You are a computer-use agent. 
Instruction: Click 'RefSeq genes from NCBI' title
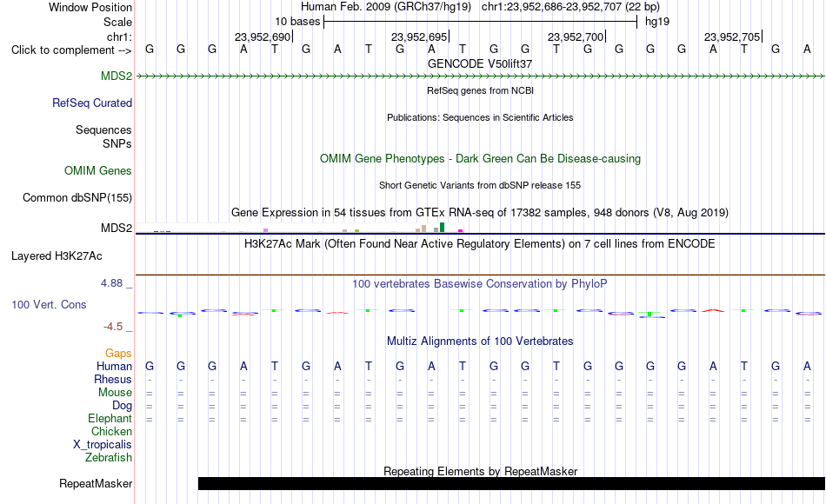click(x=480, y=90)
